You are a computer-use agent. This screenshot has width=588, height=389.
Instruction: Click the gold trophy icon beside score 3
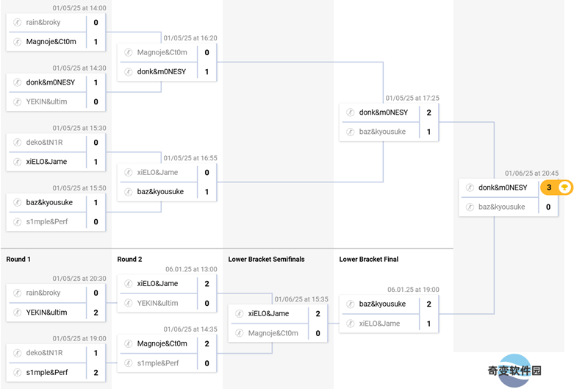pos(564,188)
